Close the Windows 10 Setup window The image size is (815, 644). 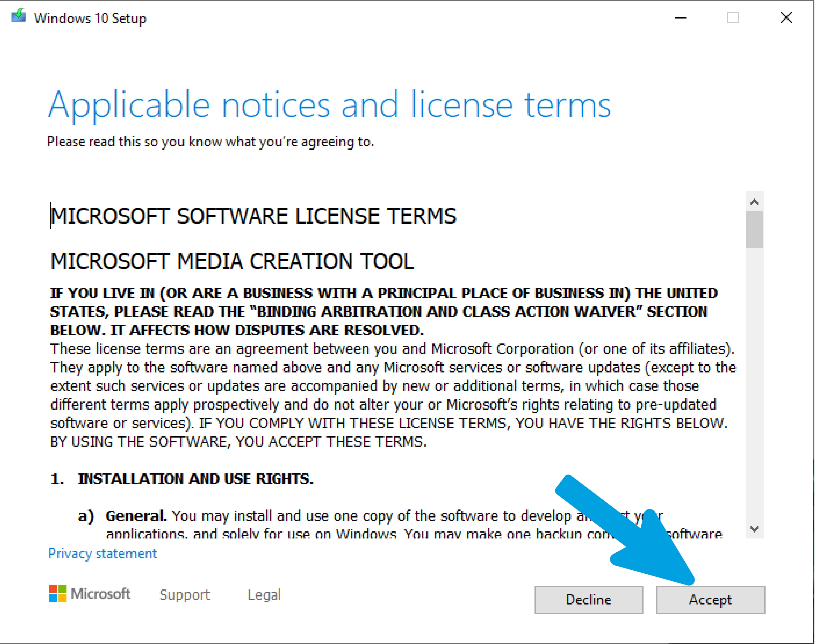(x=786, y=18)
